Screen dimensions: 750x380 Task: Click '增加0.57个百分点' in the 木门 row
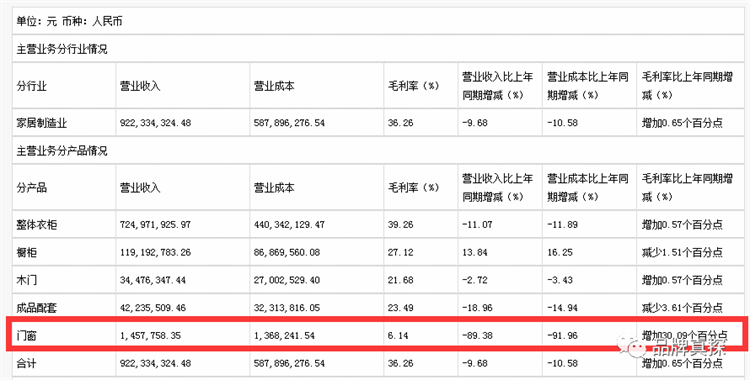682,280
